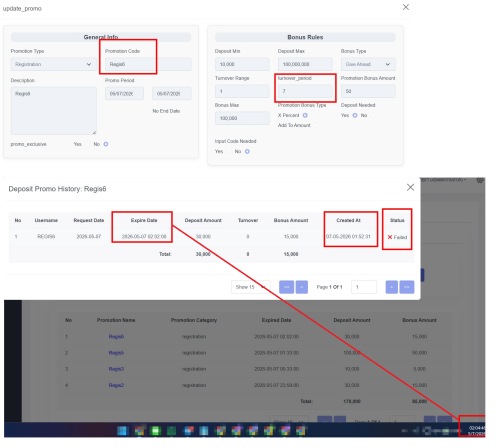The height and width of the screenshot is (448, 500).
Task: Go to first page of promo history
Action: click(286, 287)
